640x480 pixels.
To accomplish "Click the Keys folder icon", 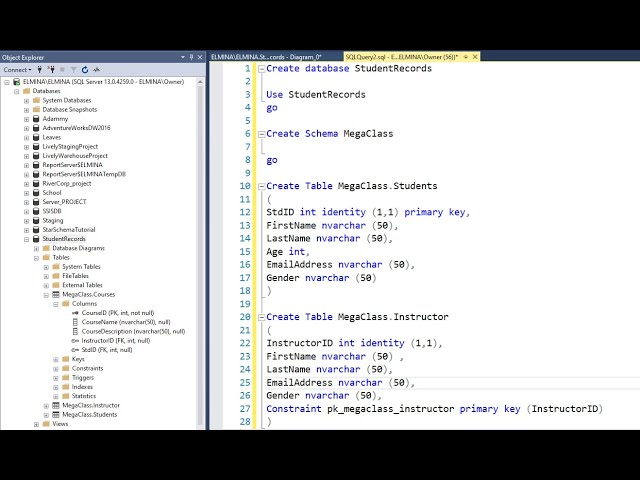I will coord(66,359).
